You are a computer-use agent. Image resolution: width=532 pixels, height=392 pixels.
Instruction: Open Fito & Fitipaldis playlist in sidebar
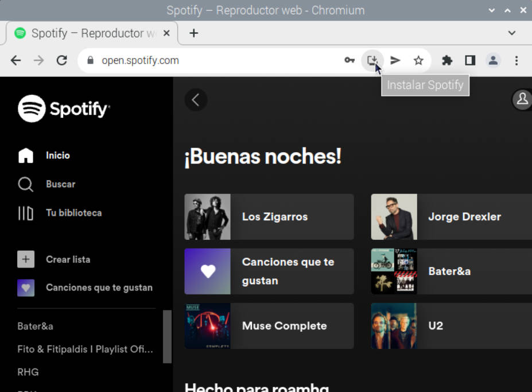coord(85,349)
